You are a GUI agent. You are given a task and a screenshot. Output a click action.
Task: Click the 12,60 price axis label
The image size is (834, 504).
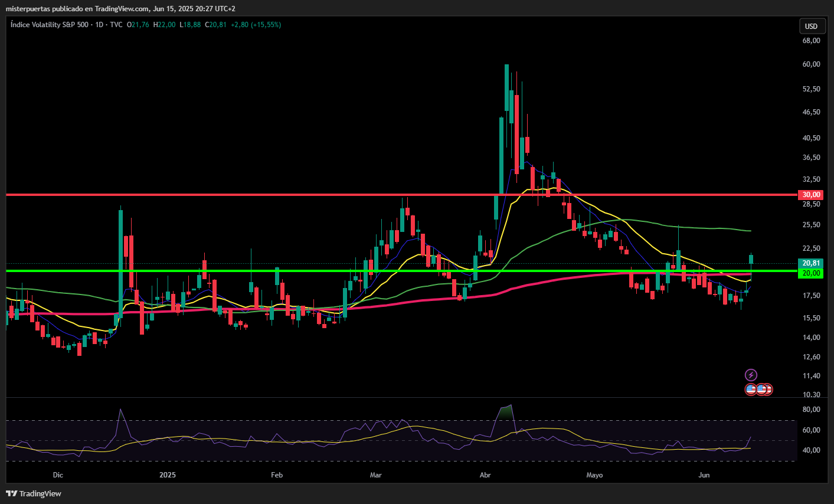tap(812, 357)
